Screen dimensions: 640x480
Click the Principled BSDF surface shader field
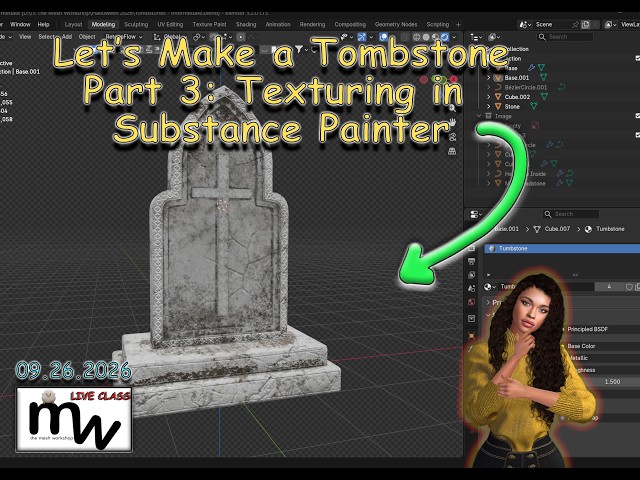[601, 329]
